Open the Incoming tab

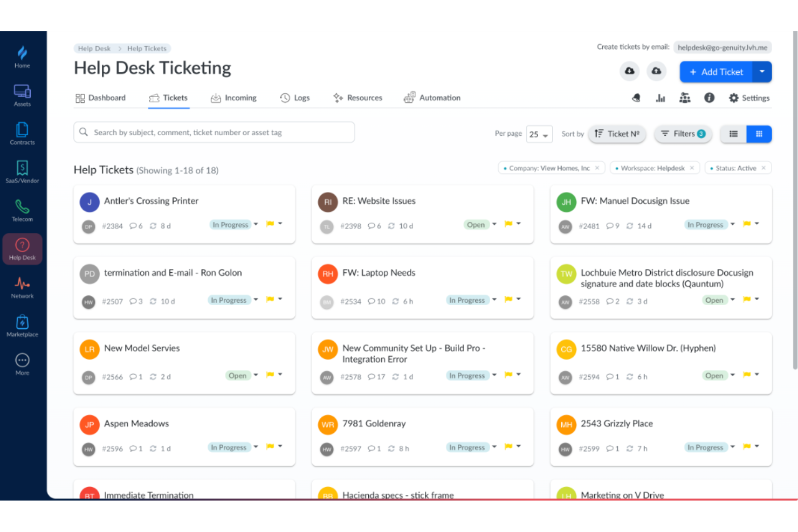pyautogui.click(x=239, y=98)
